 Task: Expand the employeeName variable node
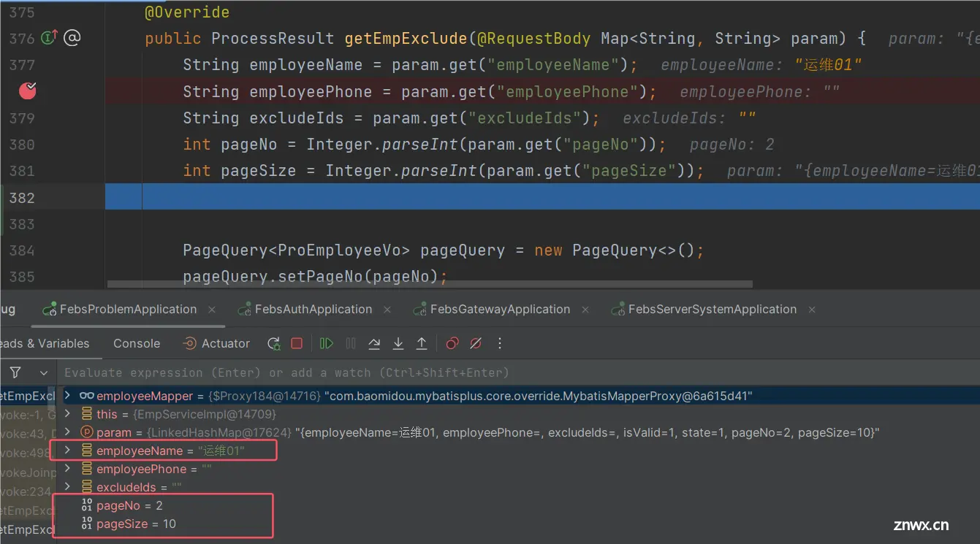tap(67, 451)
